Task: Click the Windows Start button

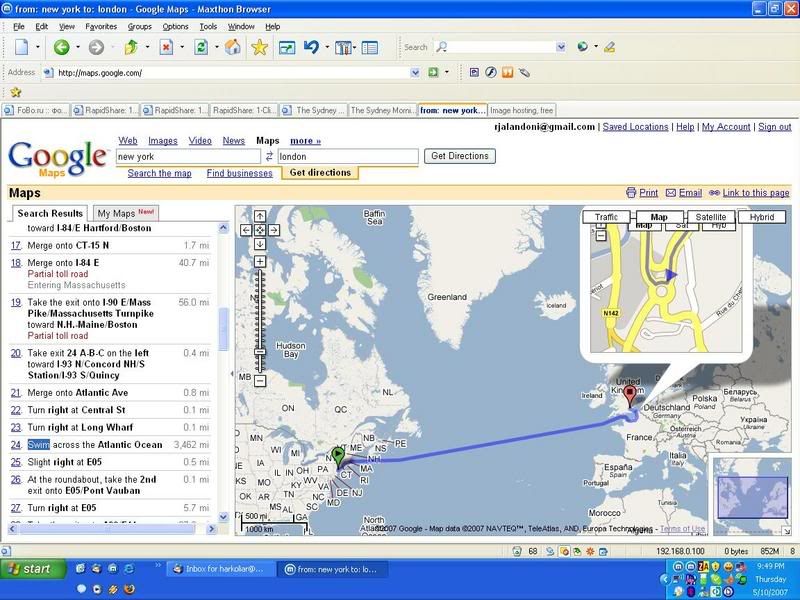Action: pos(33,569)
